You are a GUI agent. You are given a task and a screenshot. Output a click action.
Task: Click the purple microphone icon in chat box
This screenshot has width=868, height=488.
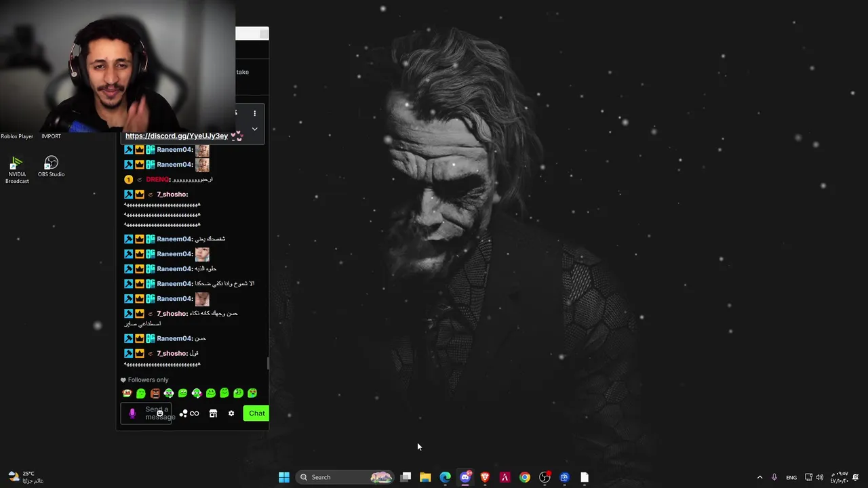[x=132, y=413]
